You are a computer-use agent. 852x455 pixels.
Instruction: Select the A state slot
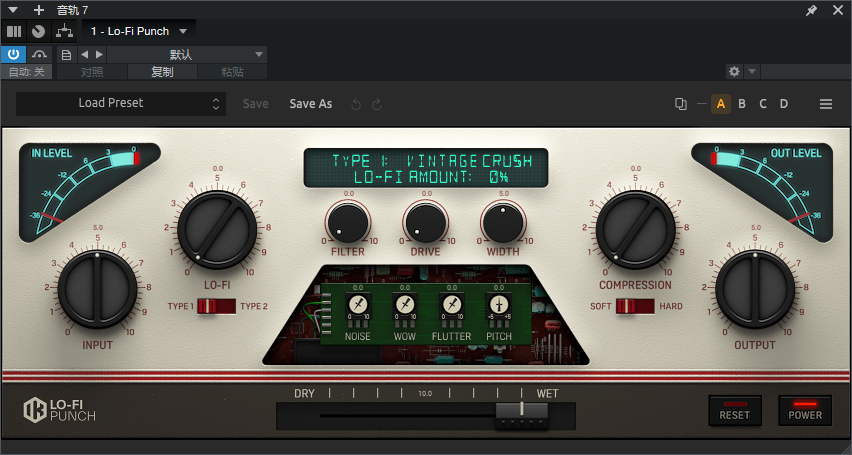point(721,104)
